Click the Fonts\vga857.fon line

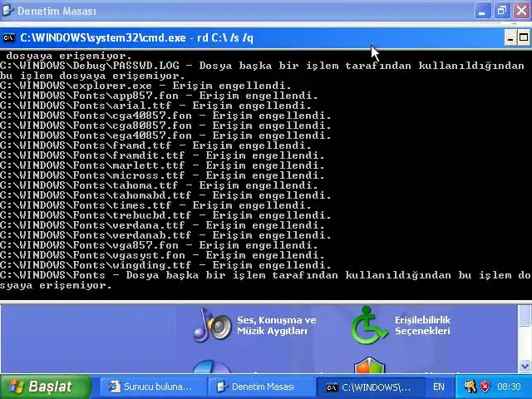click(159, 245)
